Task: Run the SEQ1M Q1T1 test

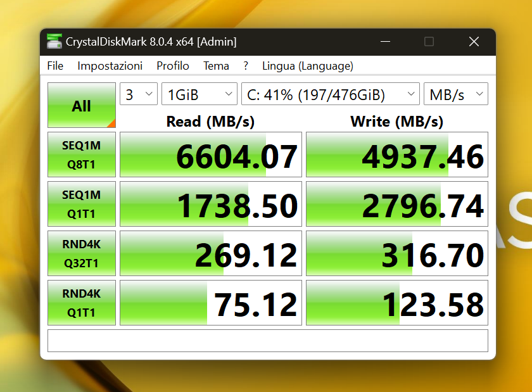Action: coord(82,204)
